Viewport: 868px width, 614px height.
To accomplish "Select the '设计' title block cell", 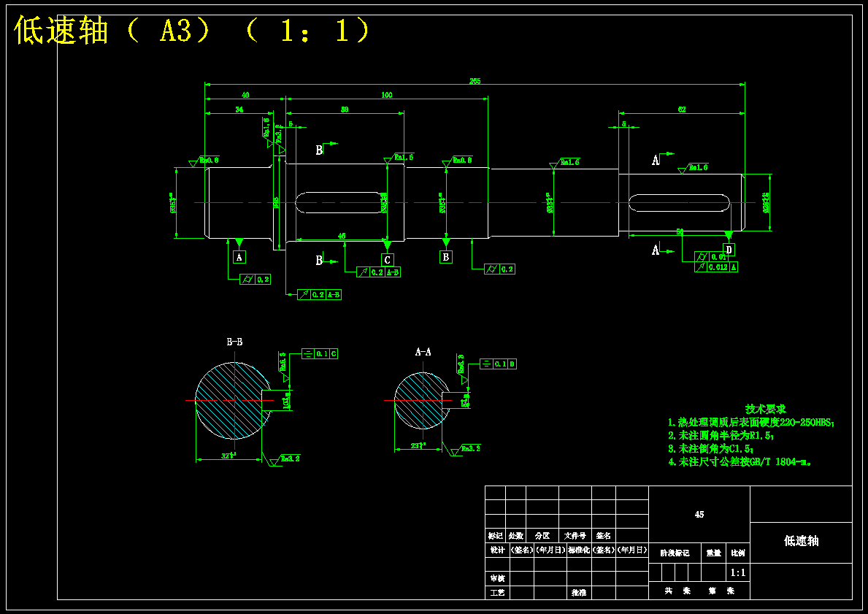I will pos(498,550).
